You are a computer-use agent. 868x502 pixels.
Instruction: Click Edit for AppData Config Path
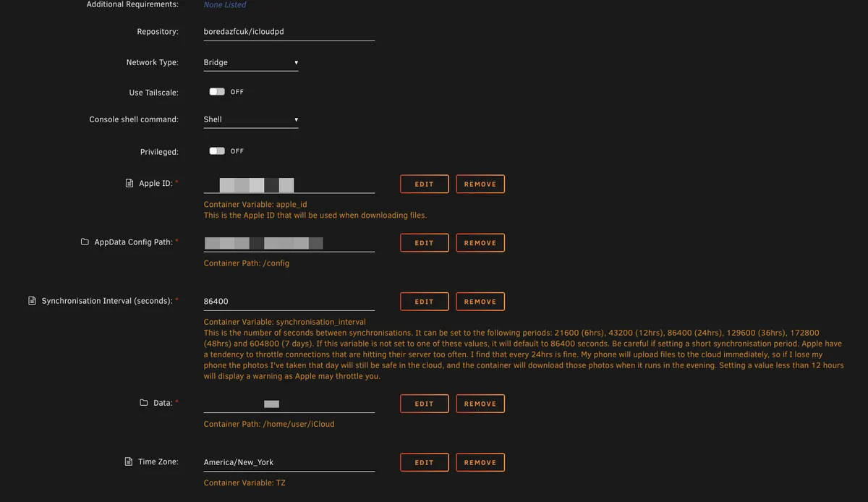[425, 242]
